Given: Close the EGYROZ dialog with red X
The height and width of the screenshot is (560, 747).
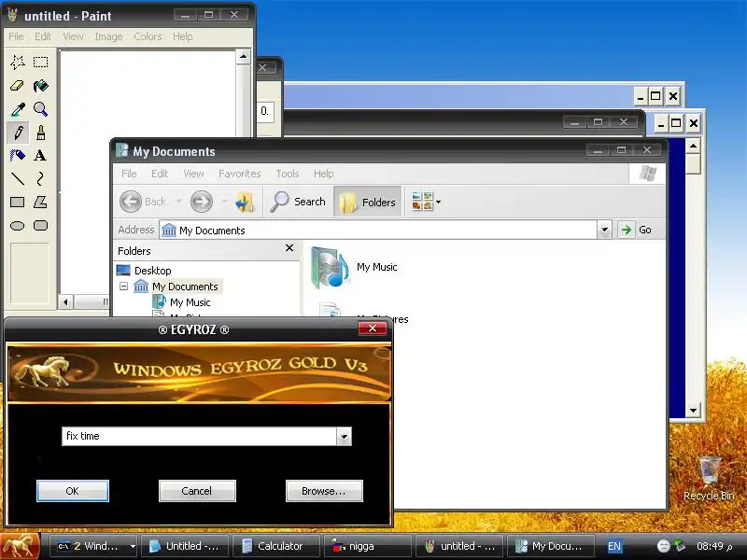Looking at the screenshot, I should pyautogui.click(x=372, y=329).
